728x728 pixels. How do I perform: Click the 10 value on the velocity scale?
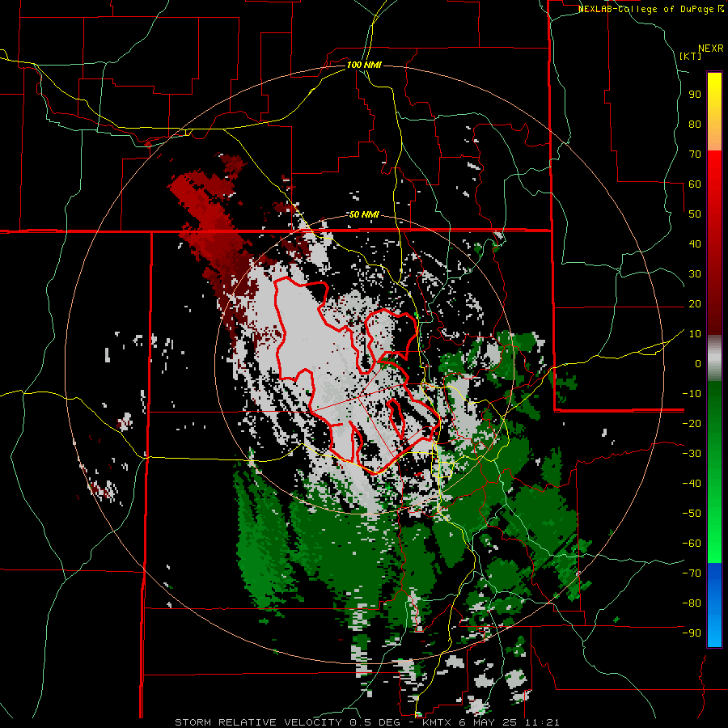tap(695, 334)
